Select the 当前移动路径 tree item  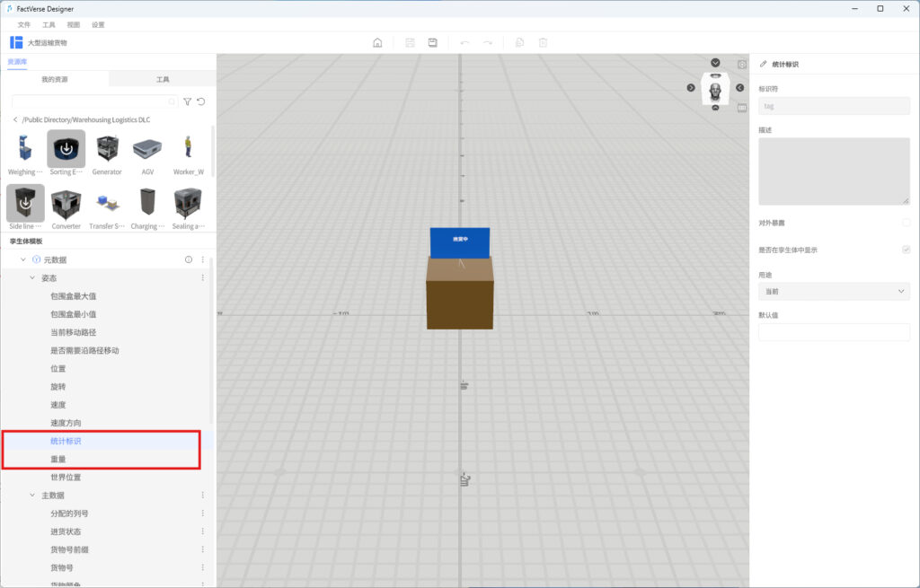click(x=74, y=332)
